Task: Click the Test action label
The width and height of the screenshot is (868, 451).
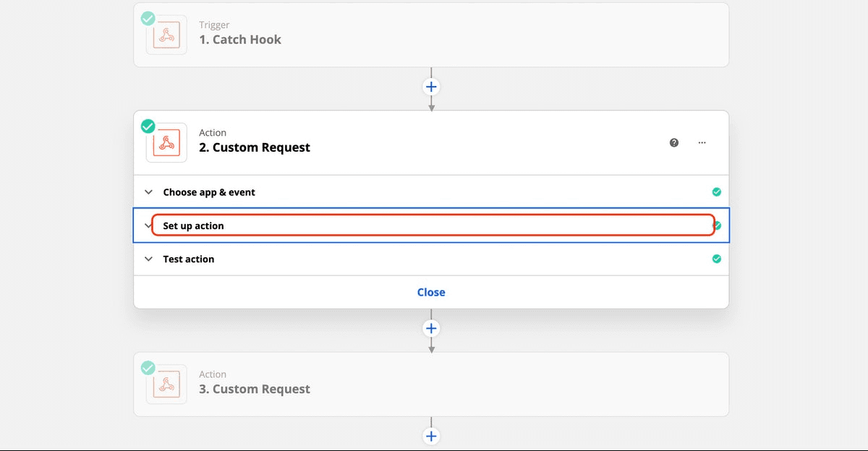Action: (x=189, y=259)
